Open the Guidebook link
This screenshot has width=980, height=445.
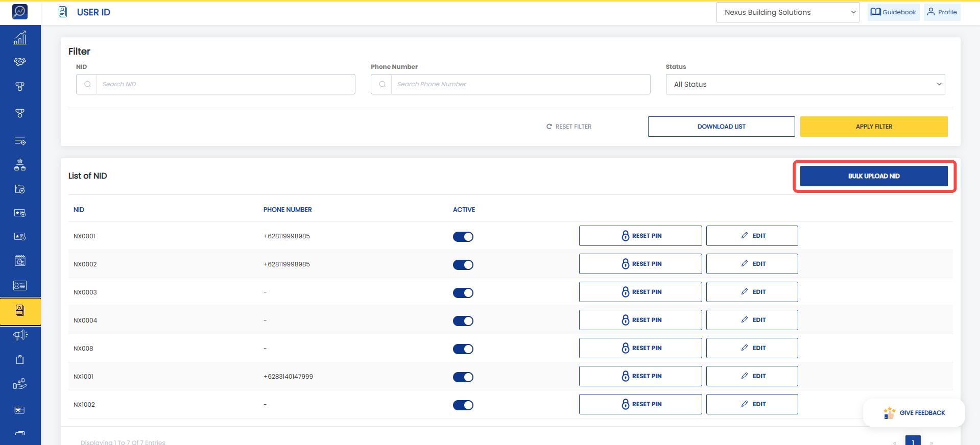894,12
